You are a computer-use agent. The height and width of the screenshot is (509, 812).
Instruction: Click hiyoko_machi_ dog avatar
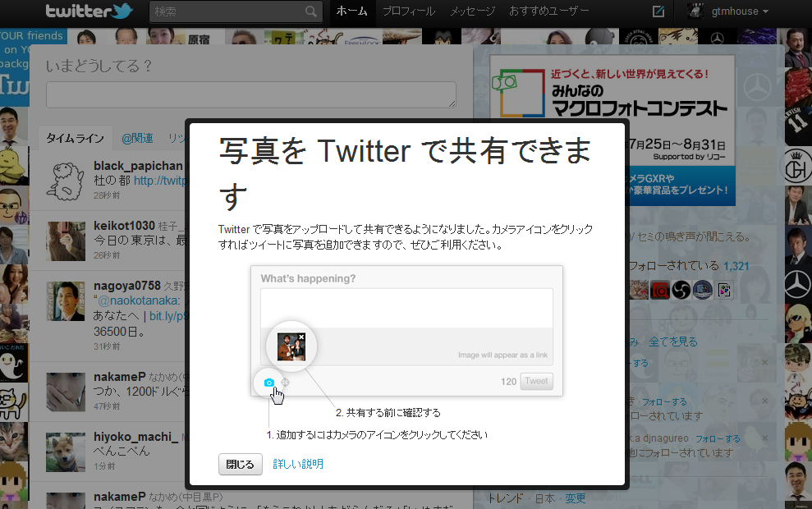(x=66, y=452)
